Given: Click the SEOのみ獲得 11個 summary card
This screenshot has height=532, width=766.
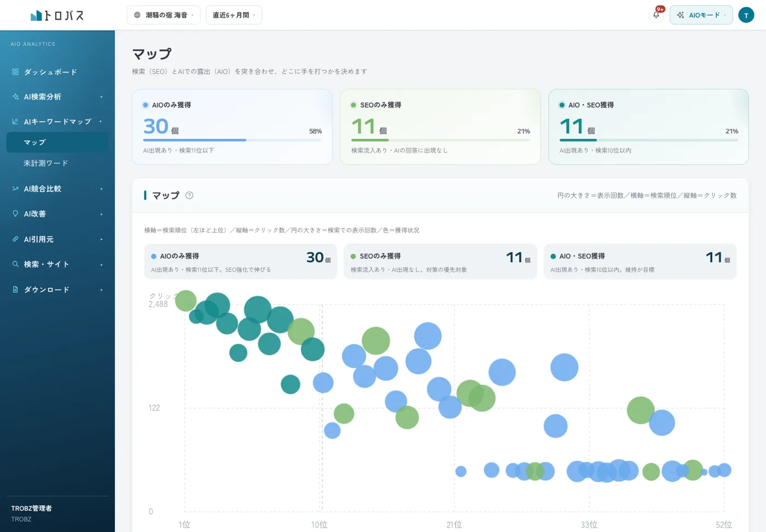Looking at the screenshot, I should coord(440,127).
